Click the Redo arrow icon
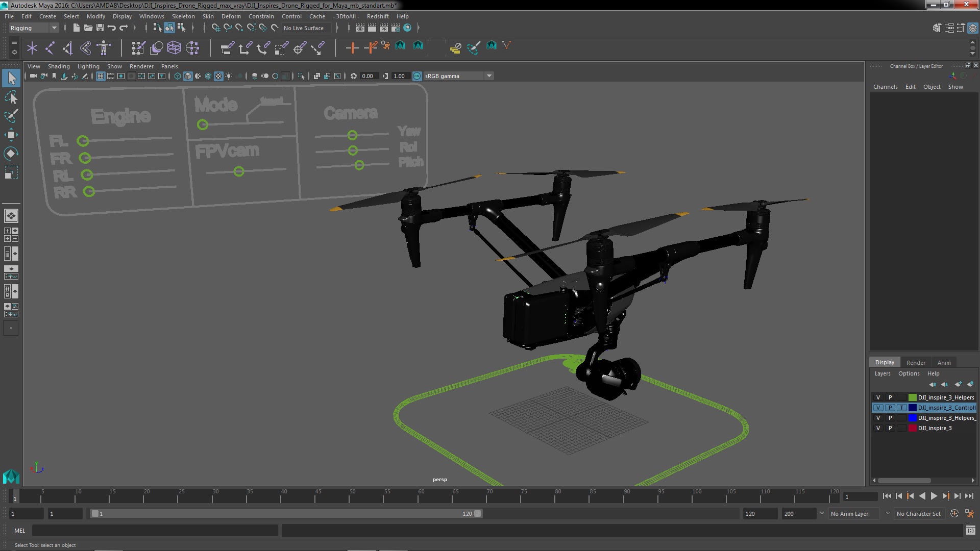 tap(124, 28)
